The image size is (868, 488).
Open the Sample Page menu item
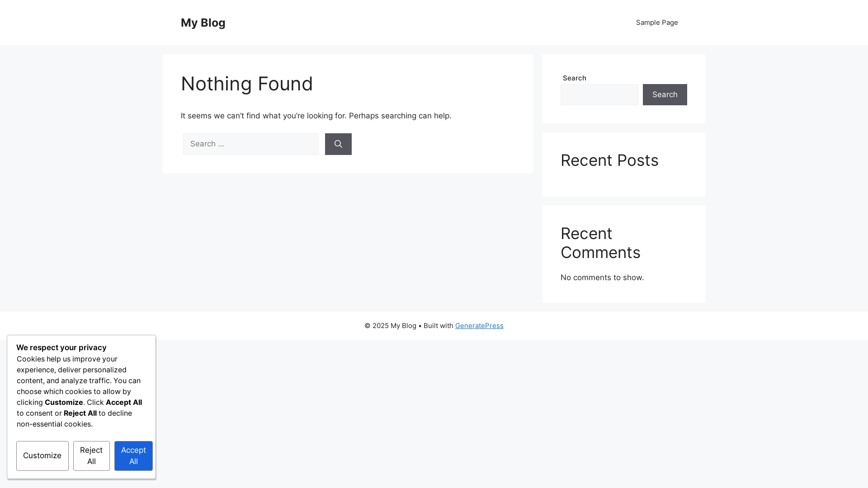tap(657, 23)
